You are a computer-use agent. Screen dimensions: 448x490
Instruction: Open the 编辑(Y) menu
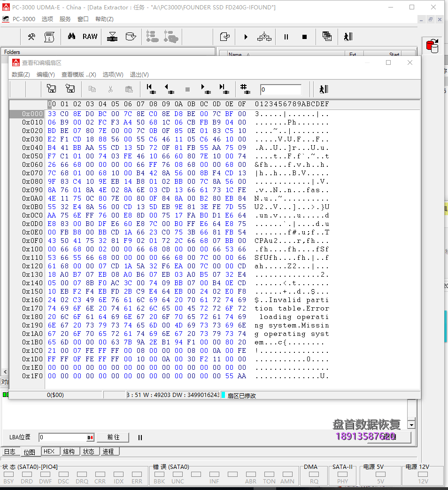(x=46, y=74)
